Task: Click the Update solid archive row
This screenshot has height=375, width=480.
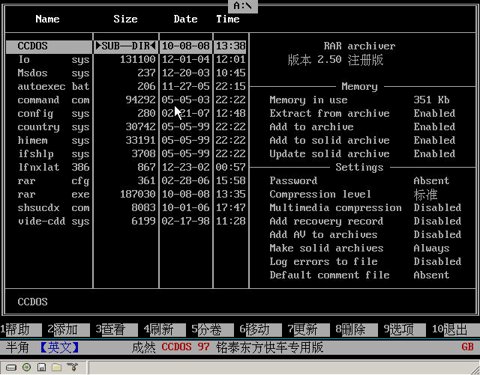Action: pos(362,154)
